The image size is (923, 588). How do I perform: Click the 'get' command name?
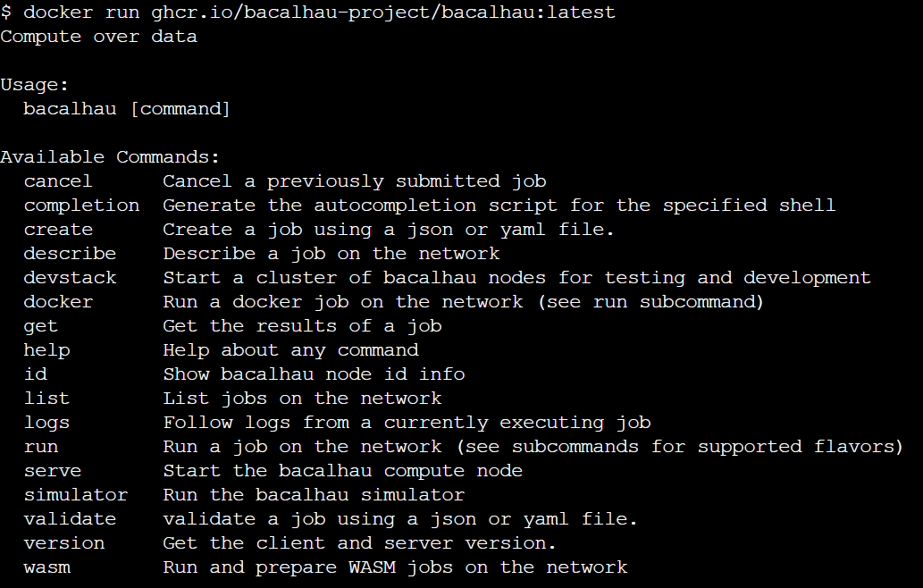pos(40,327)
